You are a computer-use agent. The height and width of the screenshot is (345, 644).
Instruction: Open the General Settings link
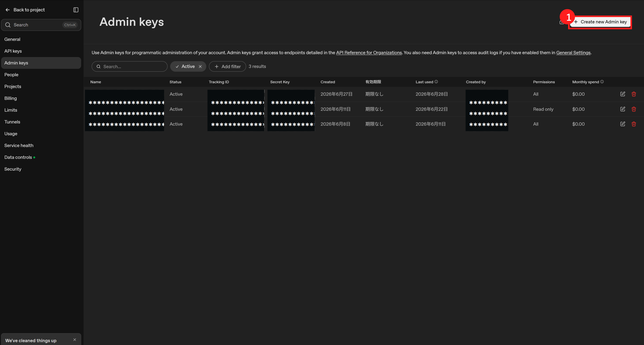573,53
